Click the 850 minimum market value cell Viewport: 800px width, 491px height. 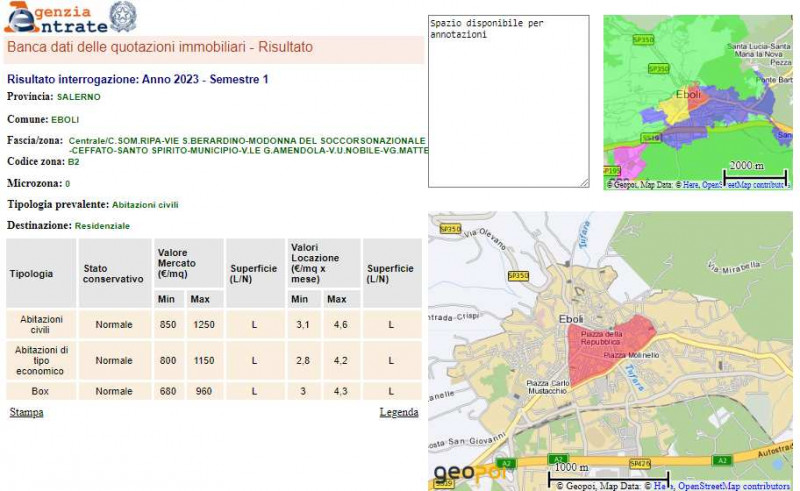tap(168, 325)
